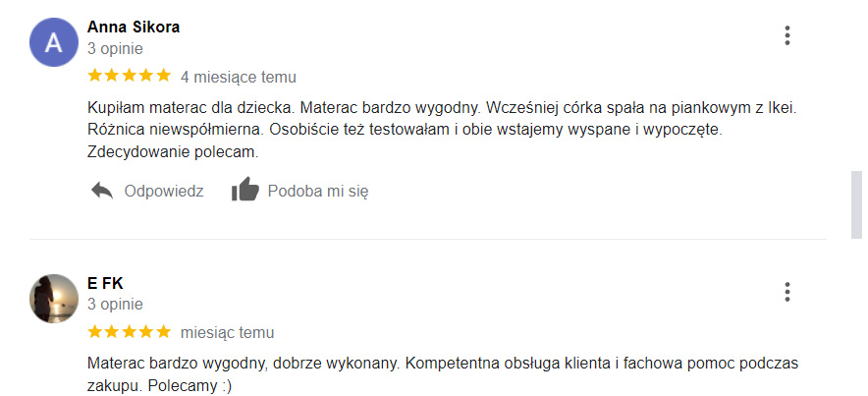Click the five-star rating on E FK's review
The image size is (868, 396).
point(129,332)
